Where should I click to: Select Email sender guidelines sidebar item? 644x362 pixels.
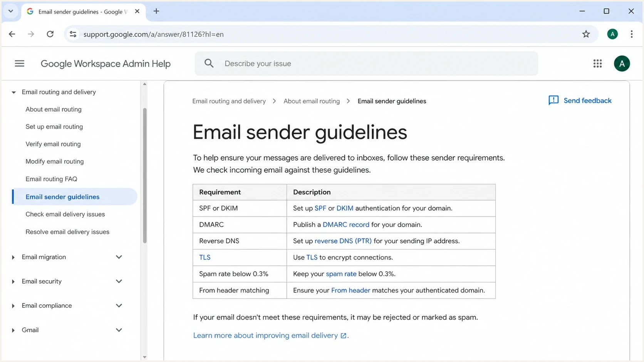(75, 197)
